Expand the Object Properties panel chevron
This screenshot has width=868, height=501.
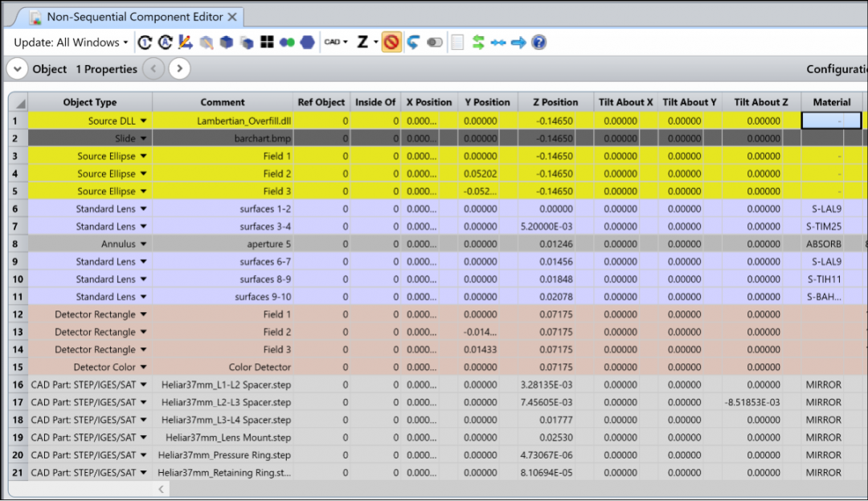(x=17, y=69)
